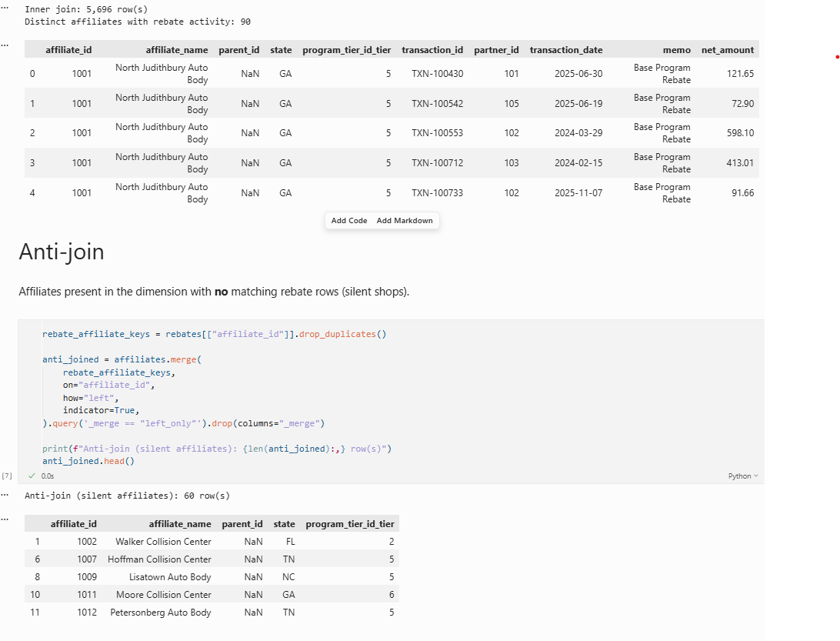This screenshot has height=641, width=840.
Task: Select cell TXN-100430
Action: pos(437,73)
